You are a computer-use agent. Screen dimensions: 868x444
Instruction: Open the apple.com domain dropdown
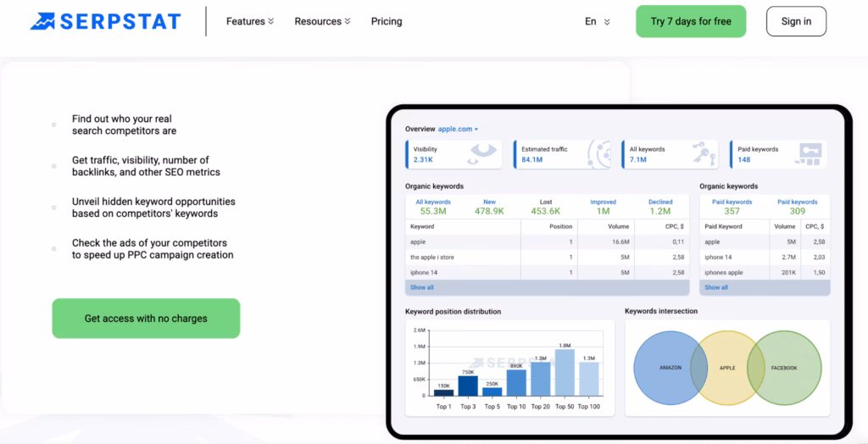(459, 129)
